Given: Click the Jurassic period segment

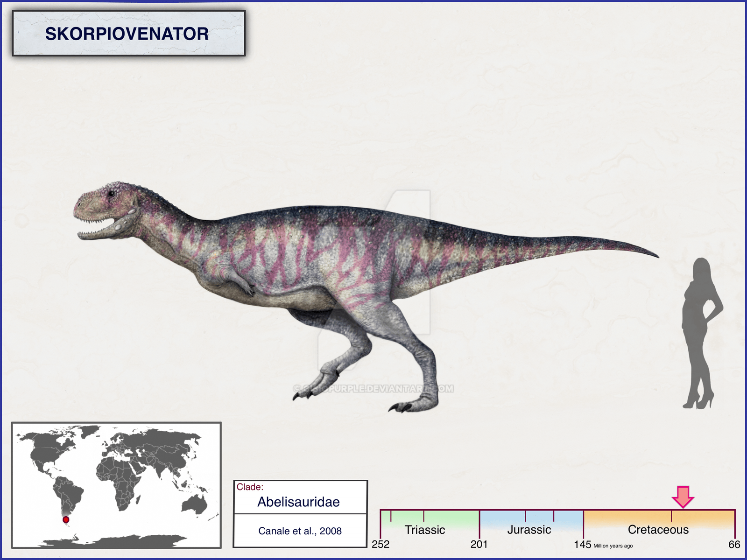Looking at the screenshot, I should [531, 524].
